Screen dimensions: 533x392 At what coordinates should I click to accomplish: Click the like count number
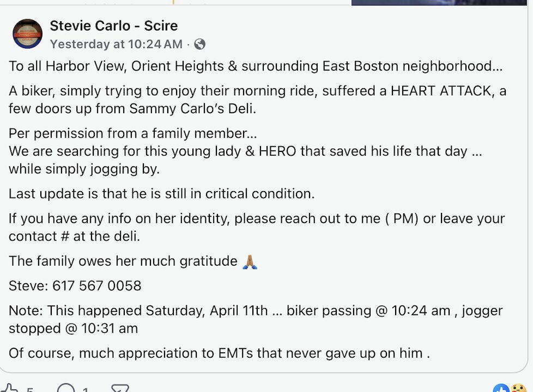point(30,390)
